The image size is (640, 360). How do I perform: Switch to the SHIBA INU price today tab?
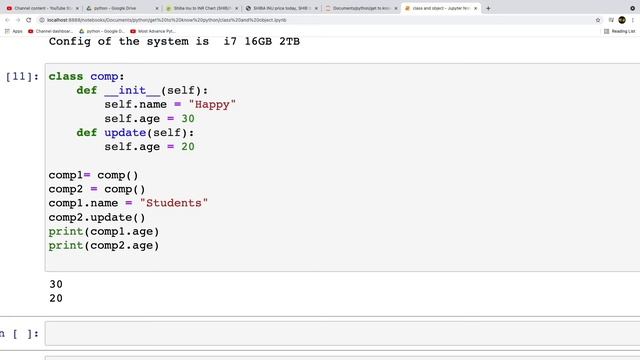[281, 8]
